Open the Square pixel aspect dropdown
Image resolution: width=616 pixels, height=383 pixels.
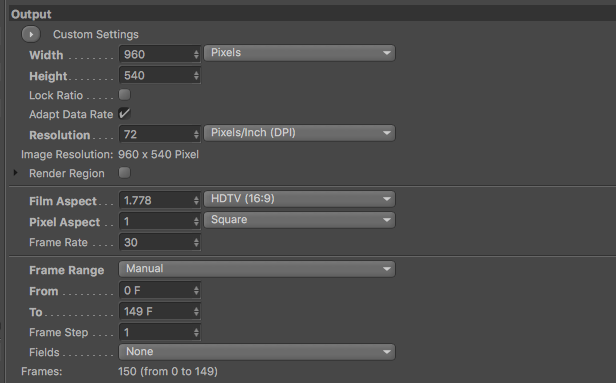(299, 220)
